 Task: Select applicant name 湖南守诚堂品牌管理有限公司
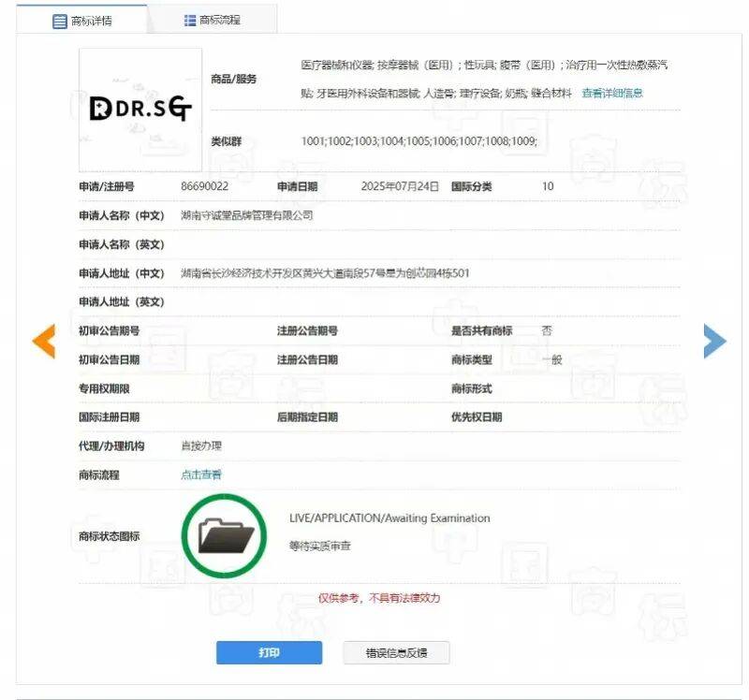[247, 215]
